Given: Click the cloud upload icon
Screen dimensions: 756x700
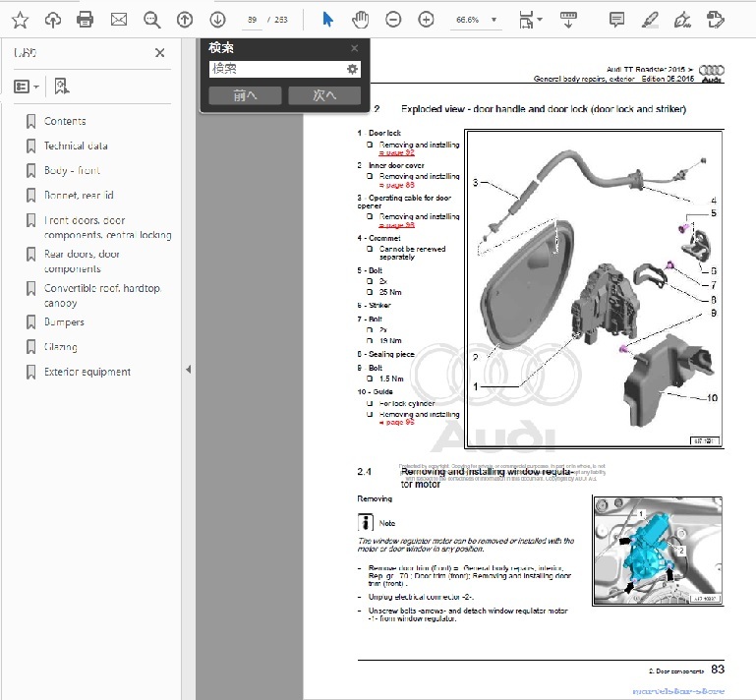Looking at the screenshot, I should 52,20.
